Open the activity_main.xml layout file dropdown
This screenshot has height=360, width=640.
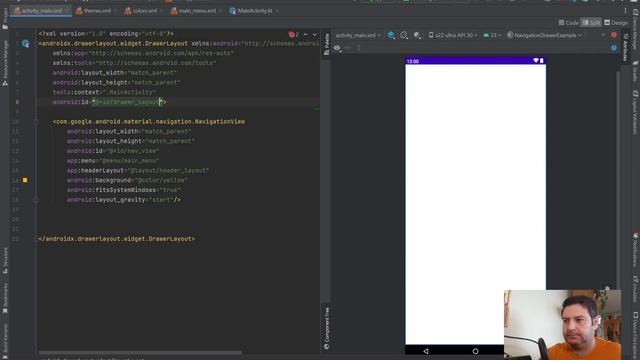(x=358, y=36)
